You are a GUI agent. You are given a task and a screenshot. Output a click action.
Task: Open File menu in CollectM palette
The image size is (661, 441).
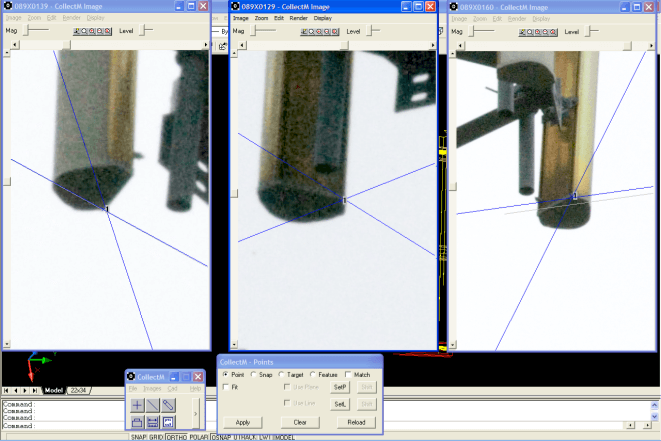pos(133,389)
